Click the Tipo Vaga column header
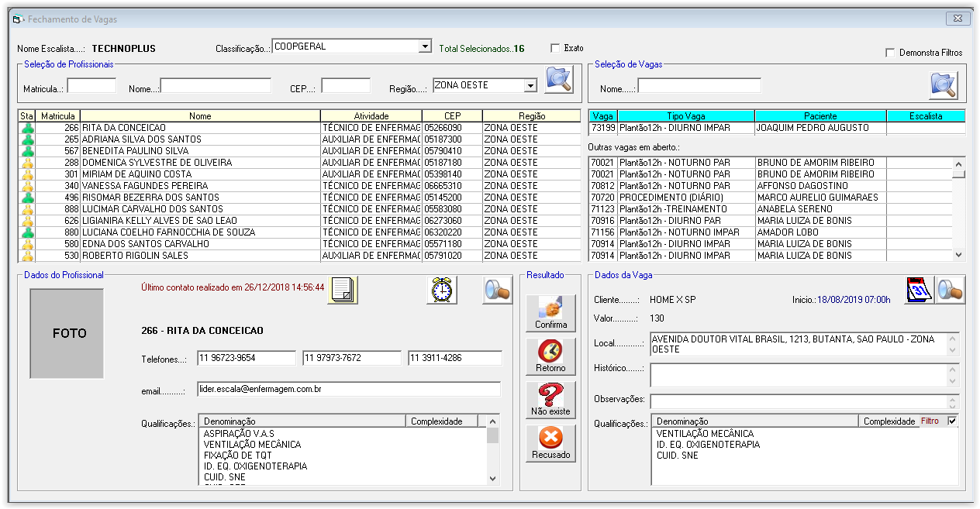This screenshot has width=980, height=509. point(685,116)
